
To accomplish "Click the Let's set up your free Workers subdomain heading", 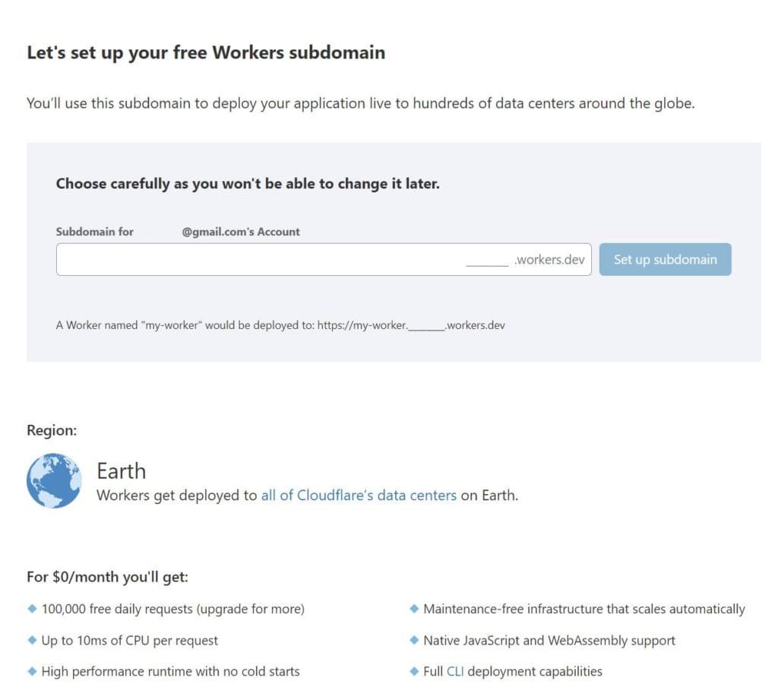I will [x=206, y=52].
